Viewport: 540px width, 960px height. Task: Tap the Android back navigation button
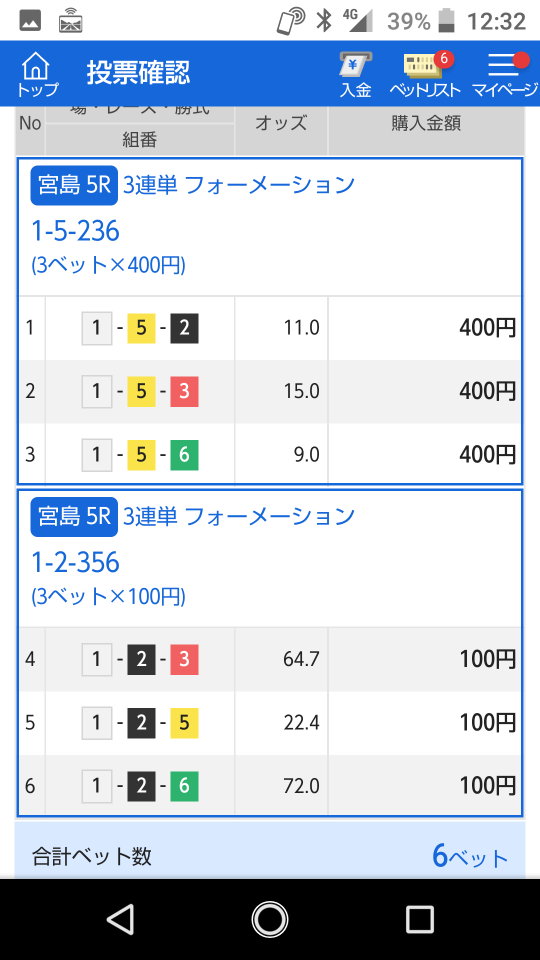[121, 919]
